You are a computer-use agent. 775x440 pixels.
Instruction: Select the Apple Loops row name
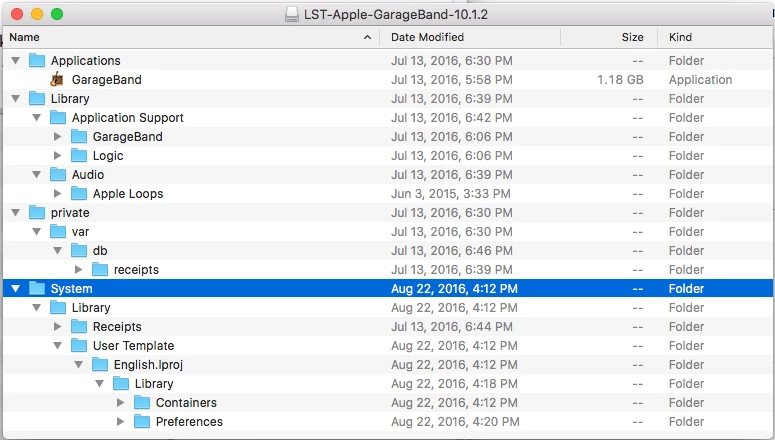(128, 194)
